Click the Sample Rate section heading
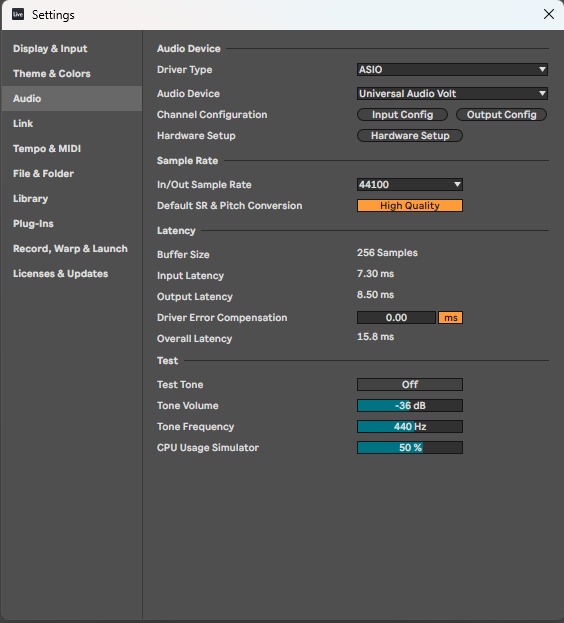 [x=187, y=161]
